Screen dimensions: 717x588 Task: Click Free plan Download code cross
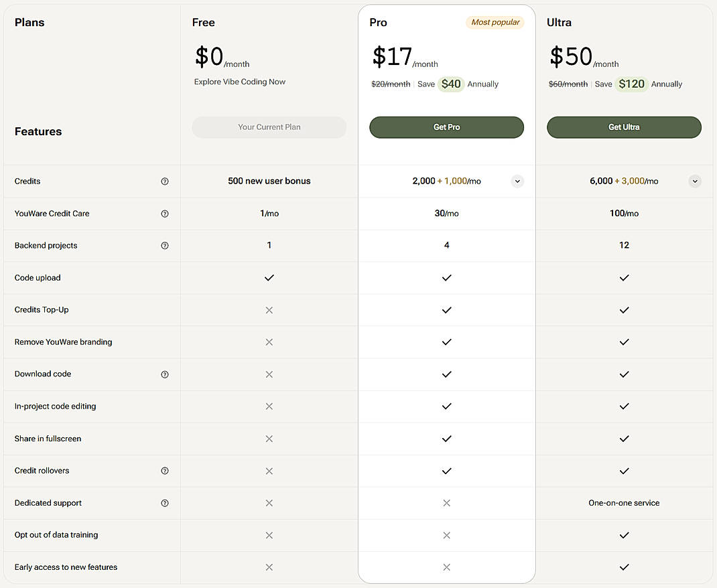pyautogui.click(x=269, y=374)
